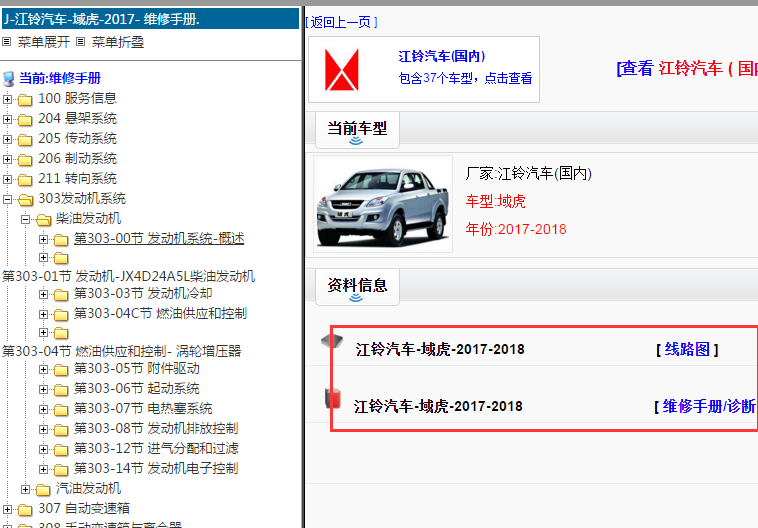
Task: Open the 维修手册/诊断 link
Action: pos(709,407)
